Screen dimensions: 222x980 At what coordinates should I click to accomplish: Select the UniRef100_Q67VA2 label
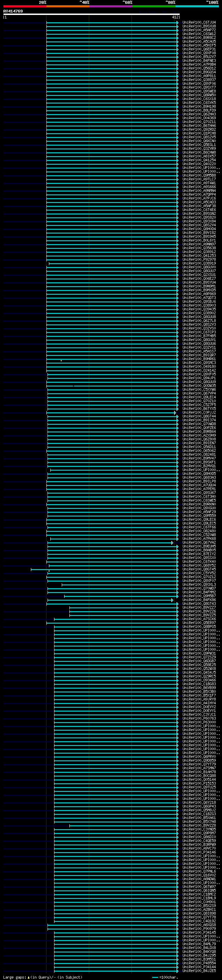pyautogui.click(x=199, y=543)
